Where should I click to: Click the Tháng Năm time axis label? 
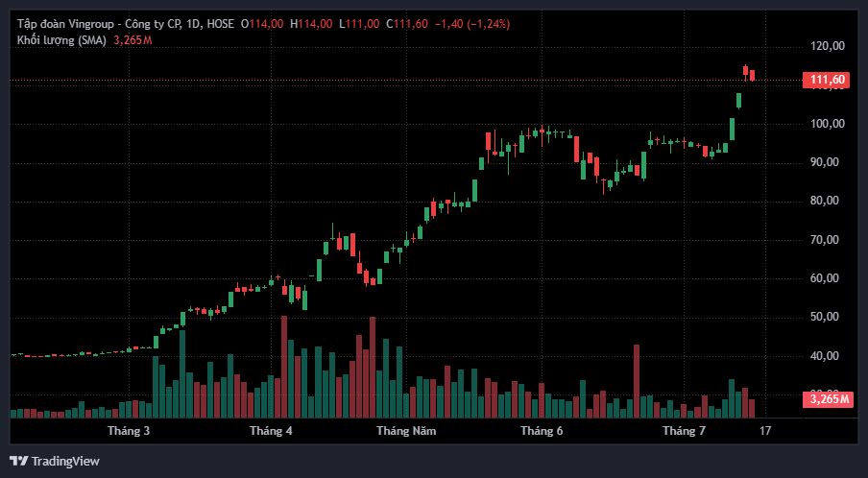click(x=406, y=431)
